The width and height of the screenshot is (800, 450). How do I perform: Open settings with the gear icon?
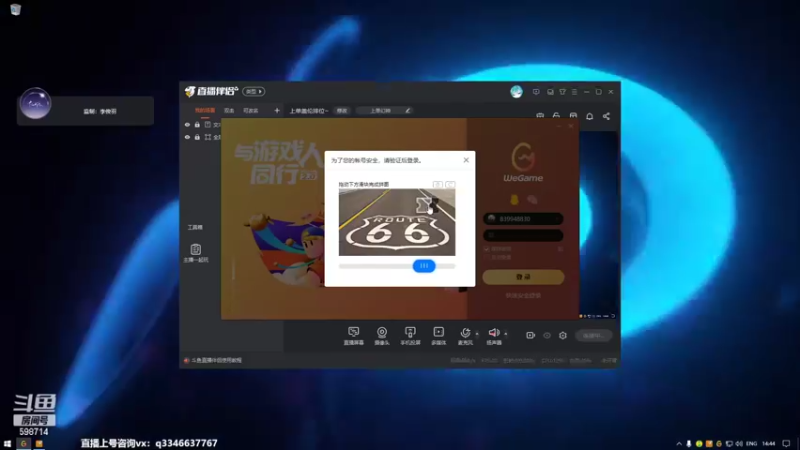[563, 335]
